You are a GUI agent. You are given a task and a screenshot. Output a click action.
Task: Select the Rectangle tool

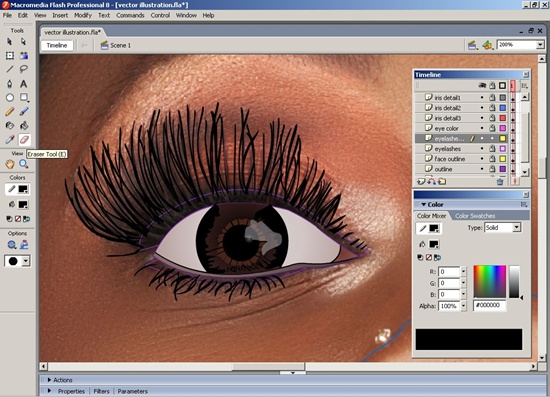click(x=24, y=97)
